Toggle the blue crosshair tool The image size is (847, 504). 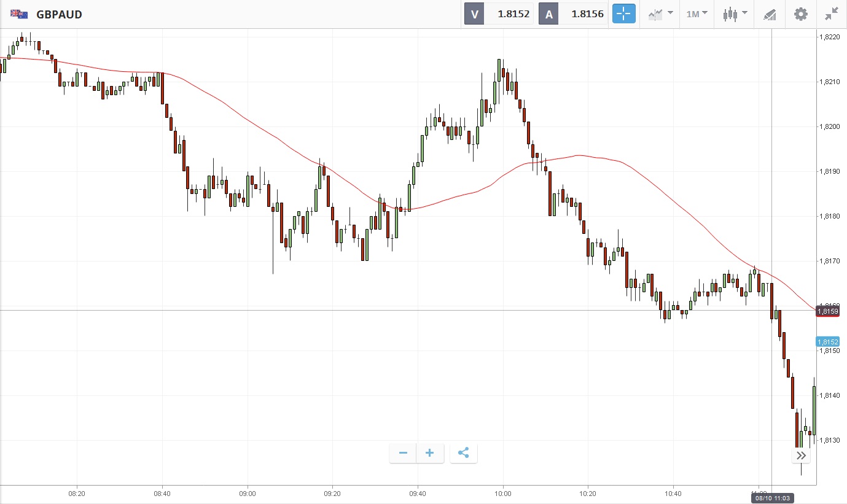(x=623, y=14)
